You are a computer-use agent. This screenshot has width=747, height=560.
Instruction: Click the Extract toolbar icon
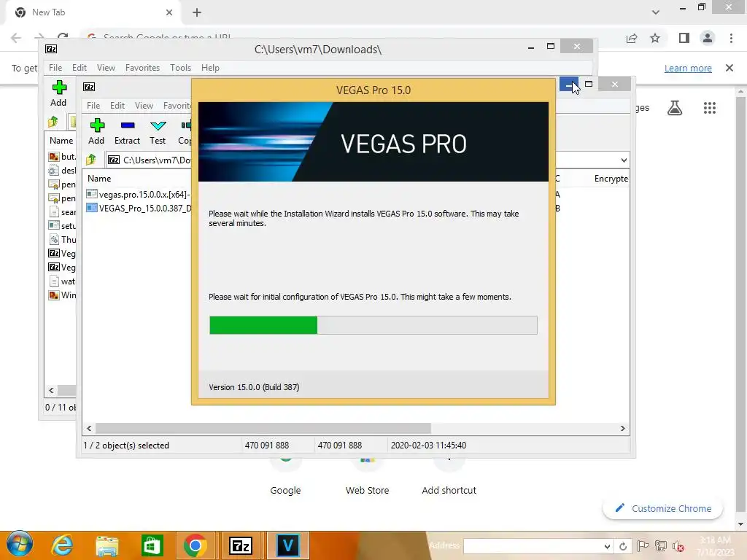(x=127, y=125)
